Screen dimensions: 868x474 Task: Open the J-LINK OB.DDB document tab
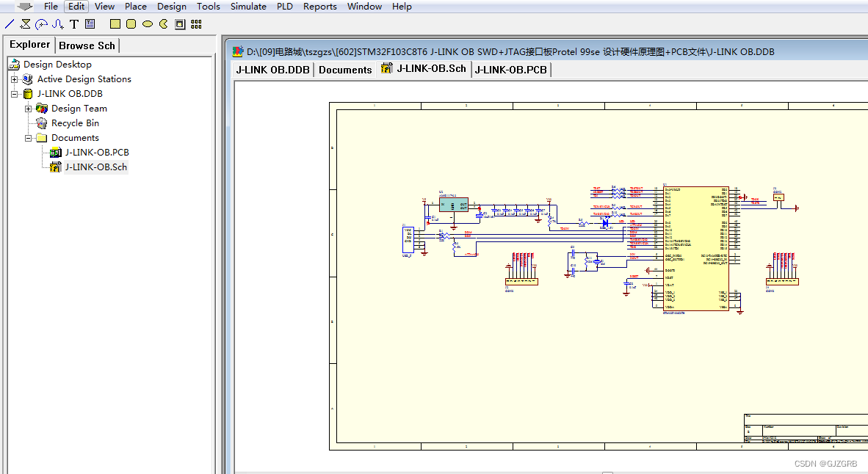pos(272,70)
